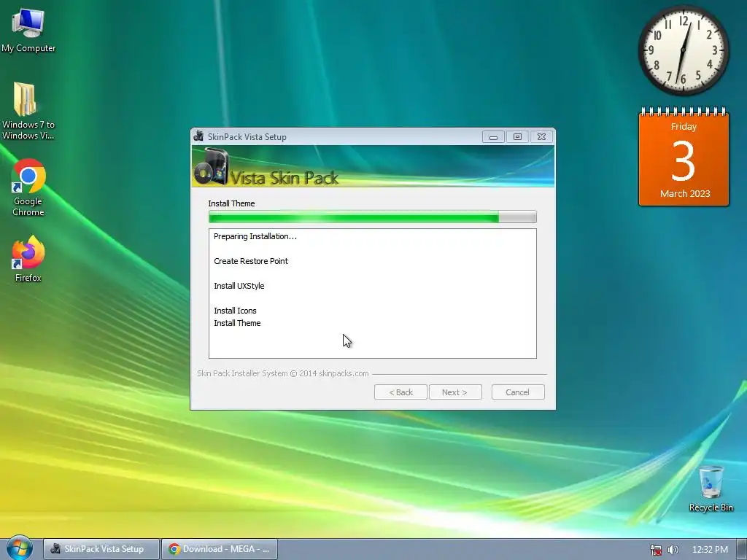
Task: Close the SkinPack Vista Setup window
Action: [x=541, y=137]
